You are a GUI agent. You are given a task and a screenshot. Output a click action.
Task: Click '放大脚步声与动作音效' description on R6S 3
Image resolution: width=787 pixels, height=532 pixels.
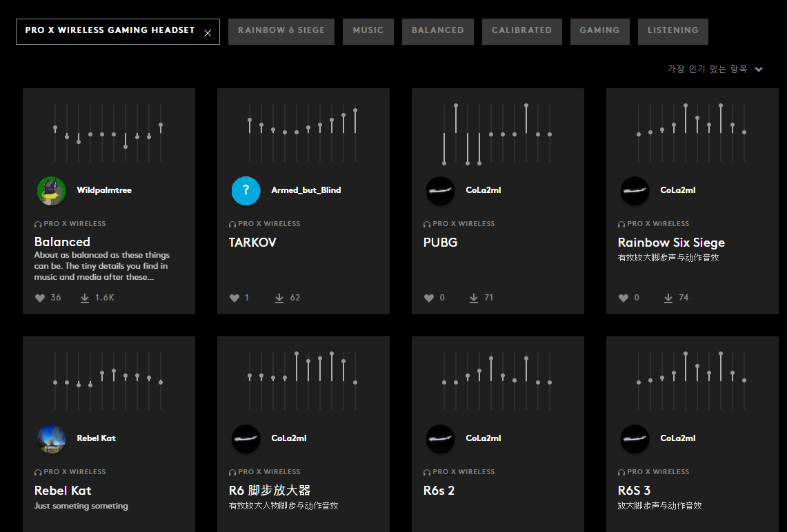[x=659, y=506]
